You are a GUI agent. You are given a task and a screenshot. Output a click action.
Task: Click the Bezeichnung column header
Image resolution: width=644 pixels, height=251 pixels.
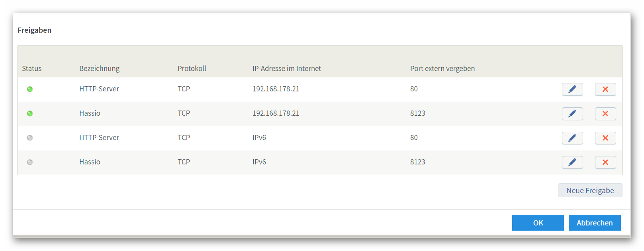pos(99,69)
